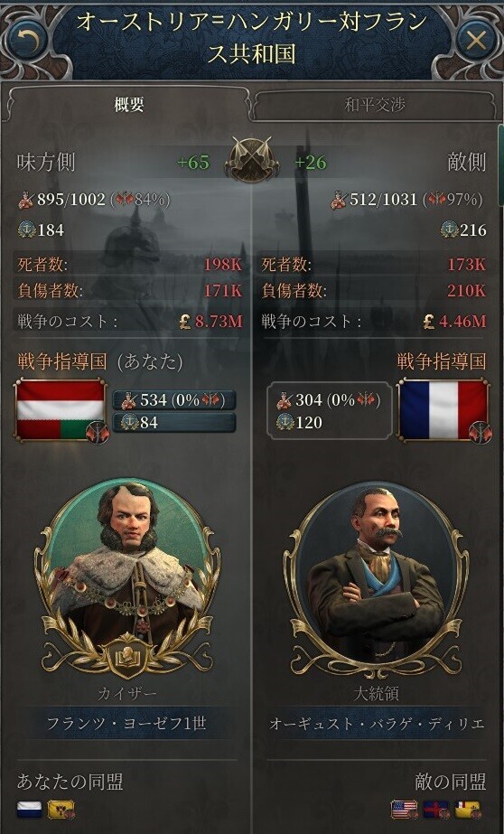This screenshot has width=504, height=834.
Task: Click the enemy side anchor icon
Action: coord(449,230)
